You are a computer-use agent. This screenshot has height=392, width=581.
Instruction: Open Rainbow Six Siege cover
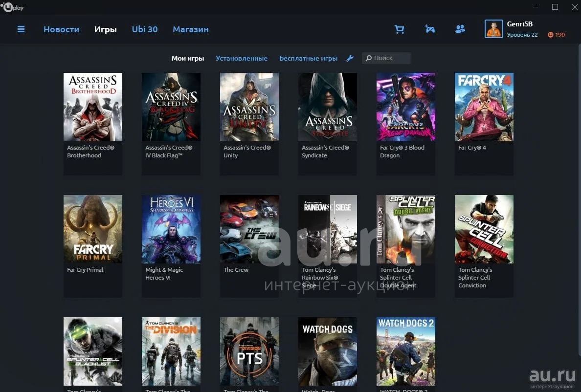click(x=328, y=229)
